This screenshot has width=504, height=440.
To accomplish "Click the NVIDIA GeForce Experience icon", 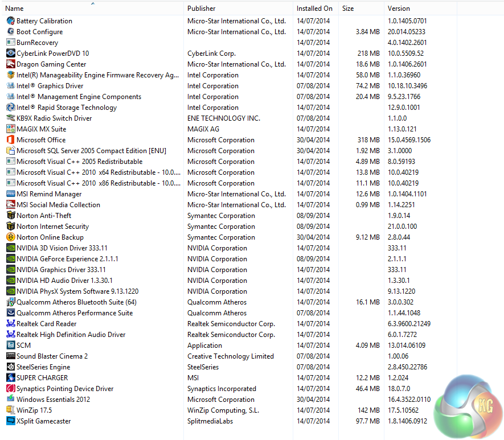I will (x=11, y=259).
